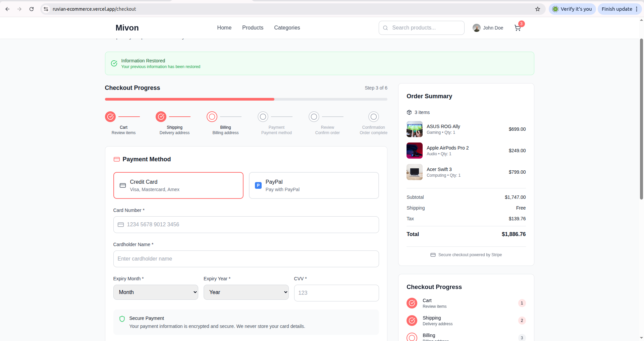
Task: Click the Verify it's you button
Action: pos(572,9)
